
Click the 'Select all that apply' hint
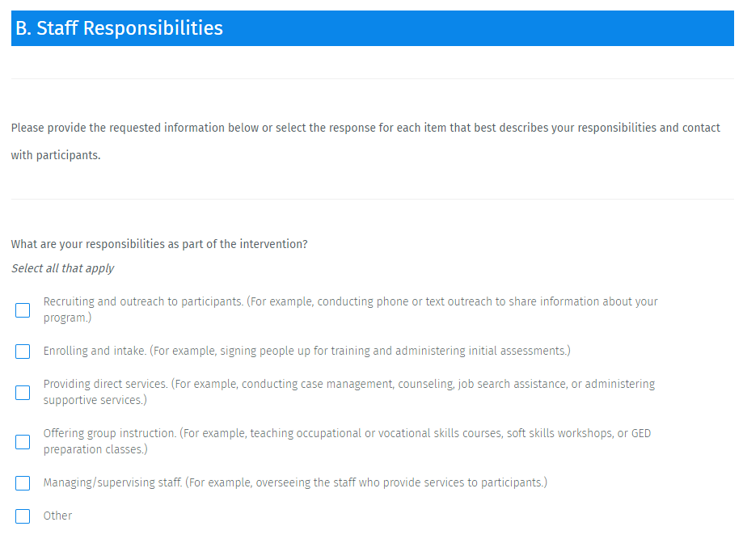pos(62,268)
